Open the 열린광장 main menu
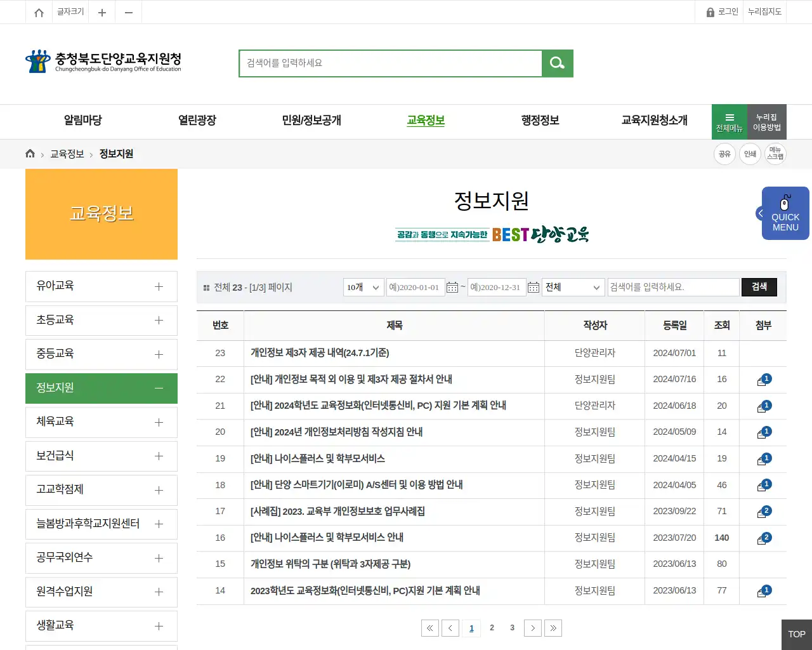Viewport: 812px width, 650px height. [197, 121]
